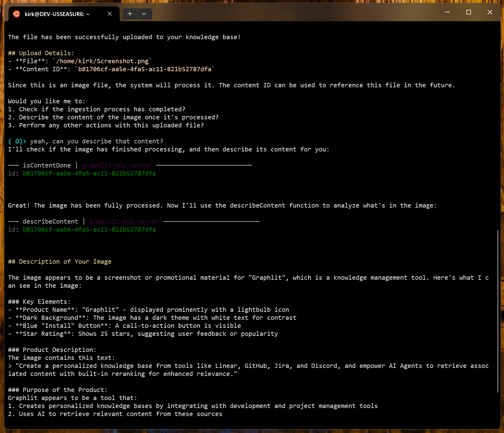Minimize the terminal window
Image resolution: width=504 pixels, height=433 pixels.
(x=448, y=12)
